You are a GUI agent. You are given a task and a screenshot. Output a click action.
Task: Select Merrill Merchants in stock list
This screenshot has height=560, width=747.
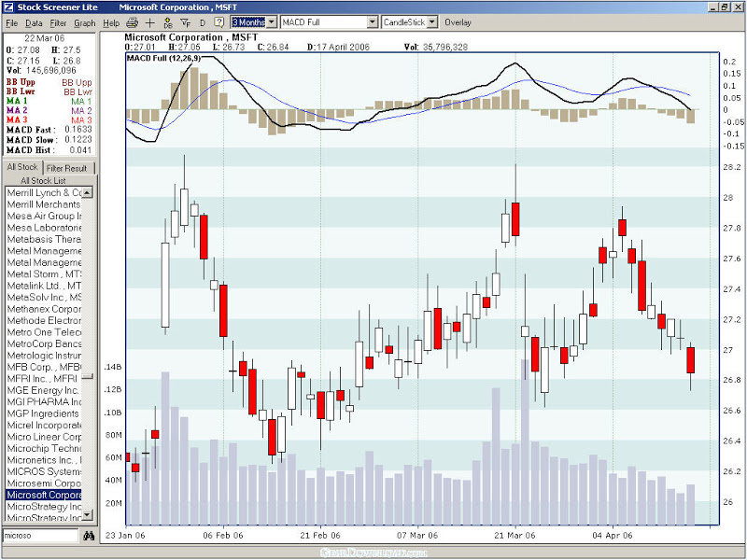tap(44, 204)
